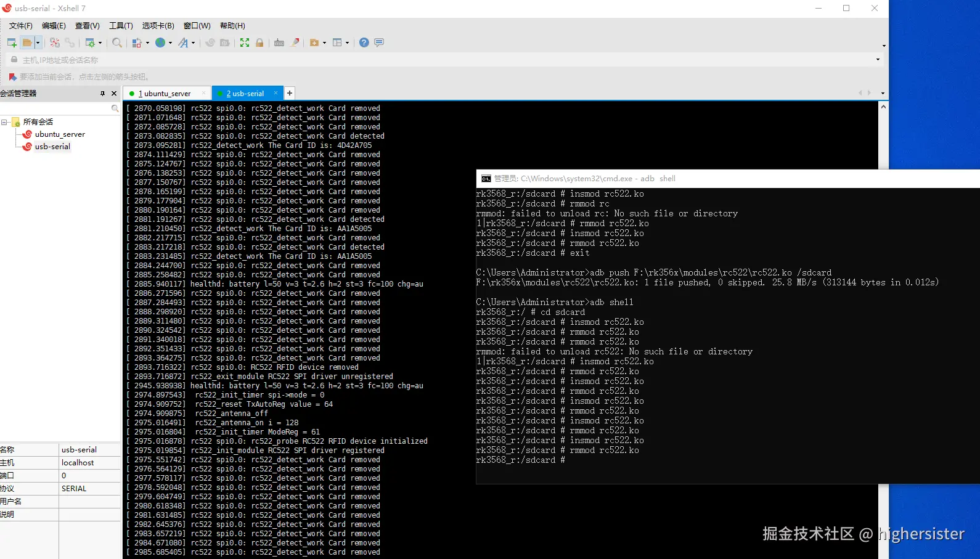Click the cmd.exe adb shell title bar
980x559 pixels.
pyautogui.click(x=728, y=179)
